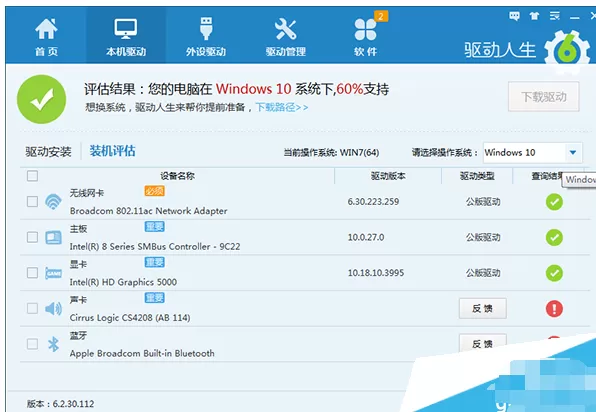Open the 首页 home tab
This screenshot has width=596, height=412.
pos(46,37)
